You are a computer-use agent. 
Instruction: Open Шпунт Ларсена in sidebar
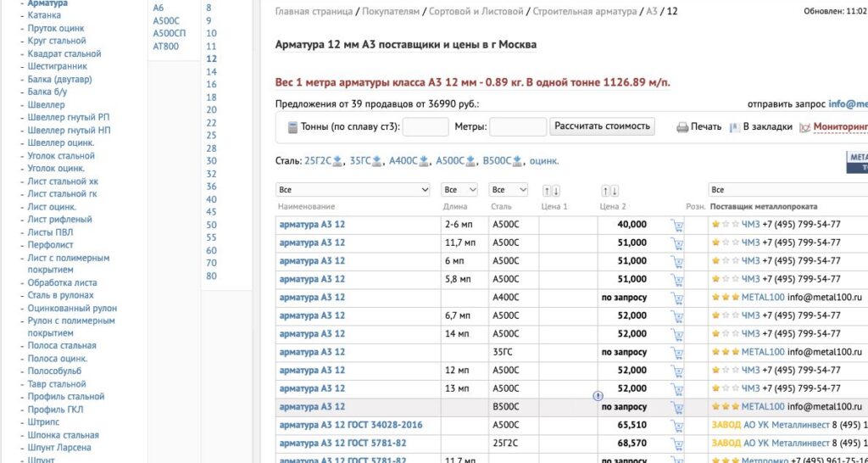pos(59,448)
